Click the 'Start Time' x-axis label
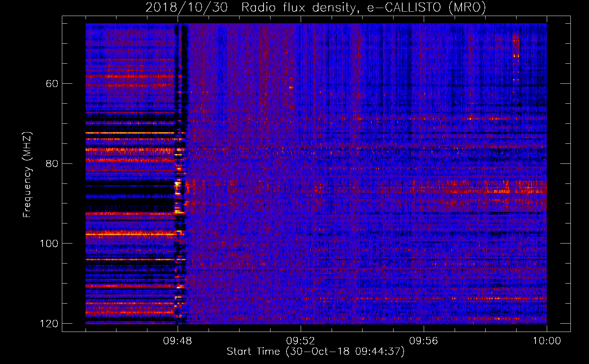Screen dimensions: 589x364 click(x=316, y=352)
